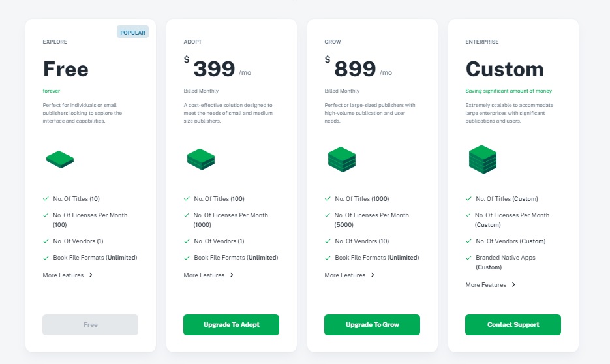Click the disabled Free plan button
The height and width of the screenshot is (364, 610).
coord(90,325)
